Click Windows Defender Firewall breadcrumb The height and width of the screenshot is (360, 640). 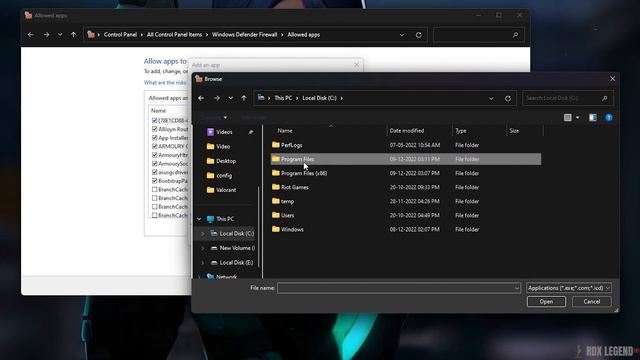[244, 35]
